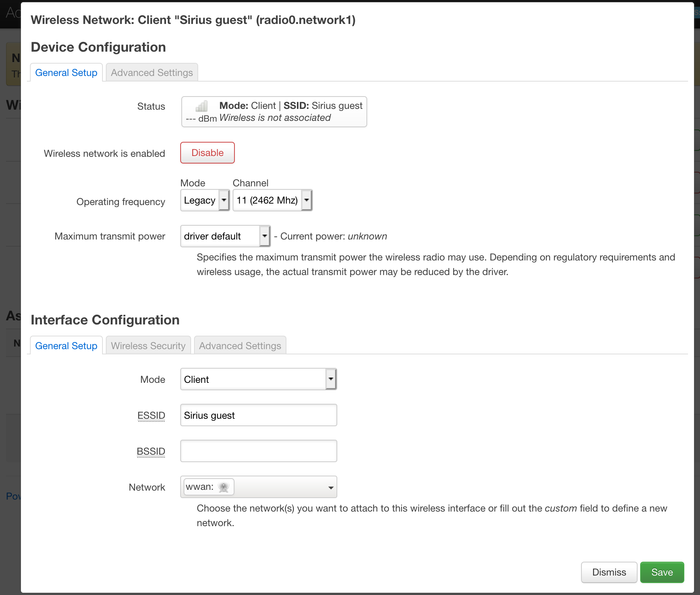Disable the wireless network
This screenshot has width=700, height=595.
point(208,153)
